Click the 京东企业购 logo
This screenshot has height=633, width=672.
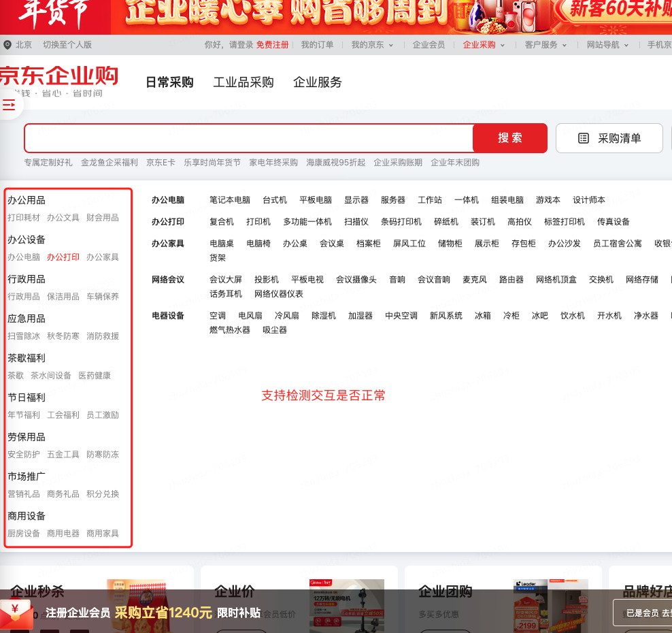point(58,76)
